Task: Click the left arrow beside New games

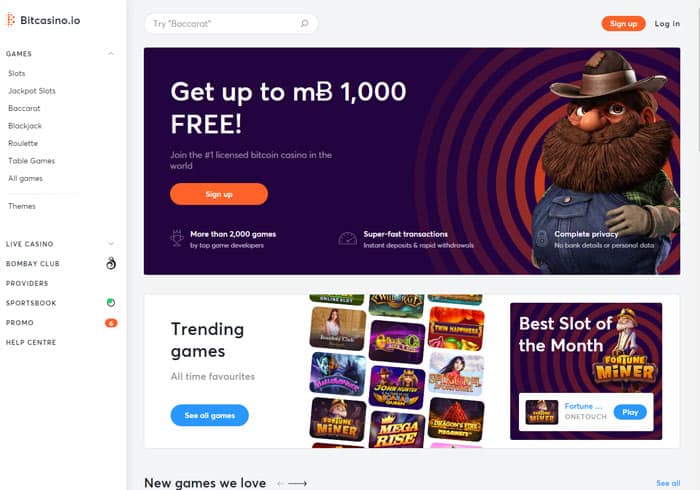Action: 280,483
